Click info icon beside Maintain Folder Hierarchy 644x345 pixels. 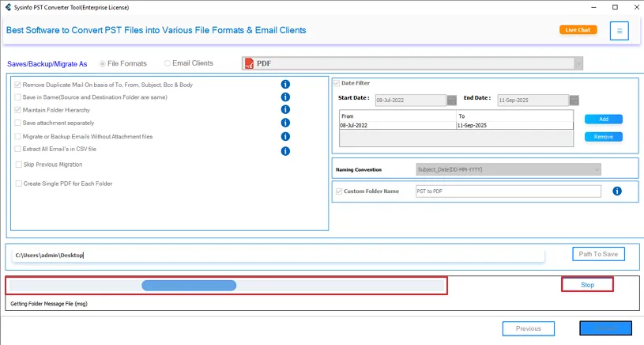pos(285,110)
